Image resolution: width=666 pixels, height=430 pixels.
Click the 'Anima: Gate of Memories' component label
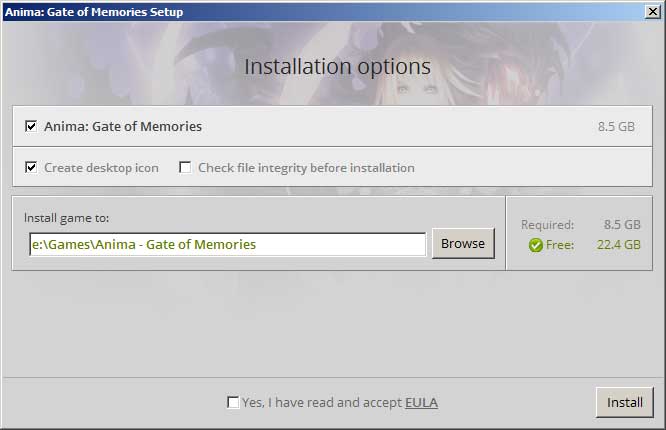coord(123,127)
